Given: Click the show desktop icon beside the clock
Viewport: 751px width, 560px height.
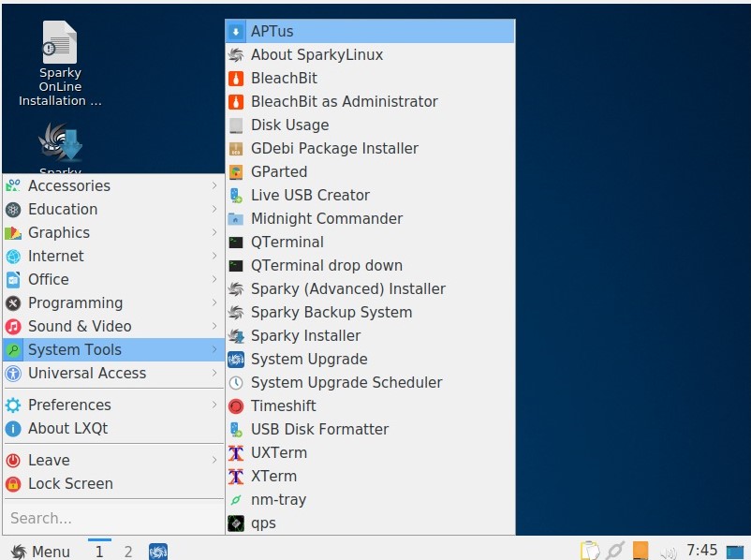Looking at the screenshot, I should click(735, 552).
